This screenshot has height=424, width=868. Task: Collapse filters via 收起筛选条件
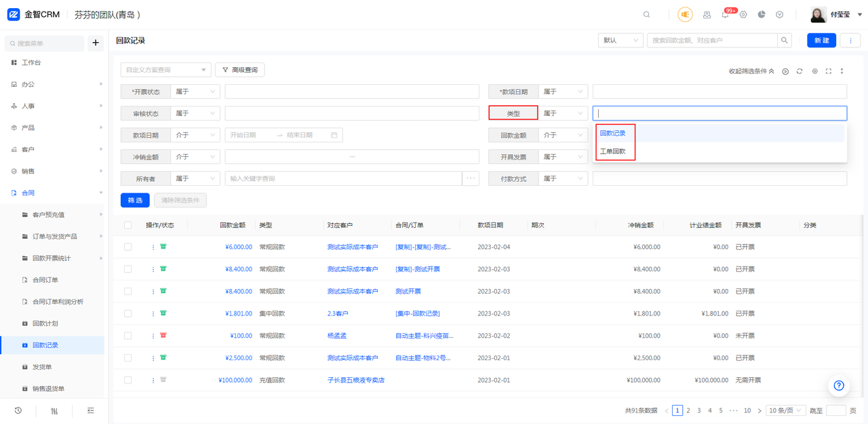751,71
